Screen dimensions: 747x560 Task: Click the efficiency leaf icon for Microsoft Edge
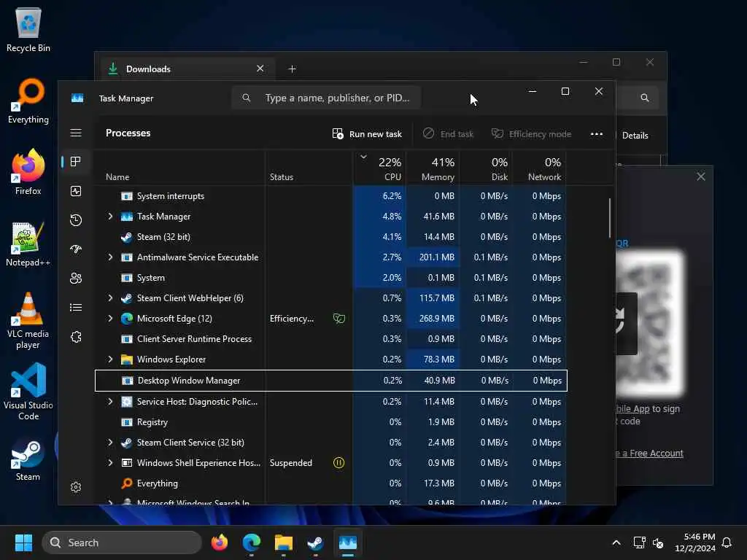338,319
